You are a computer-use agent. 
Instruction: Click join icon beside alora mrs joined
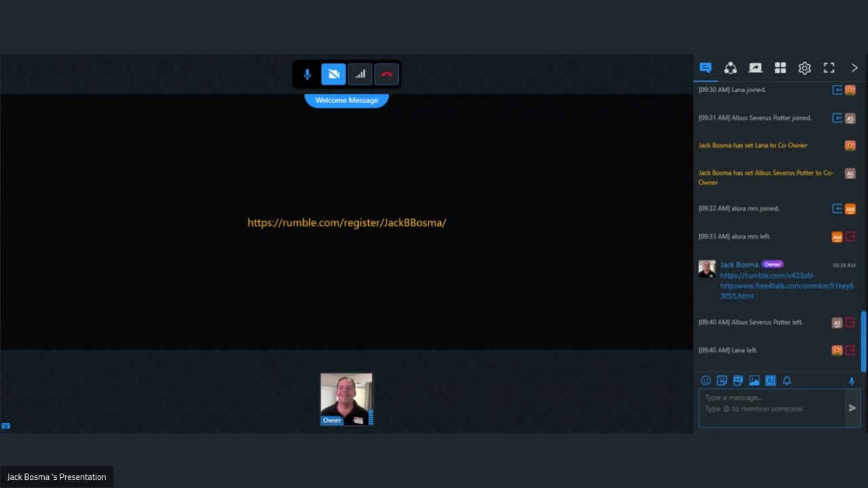[x=837, y=209]
